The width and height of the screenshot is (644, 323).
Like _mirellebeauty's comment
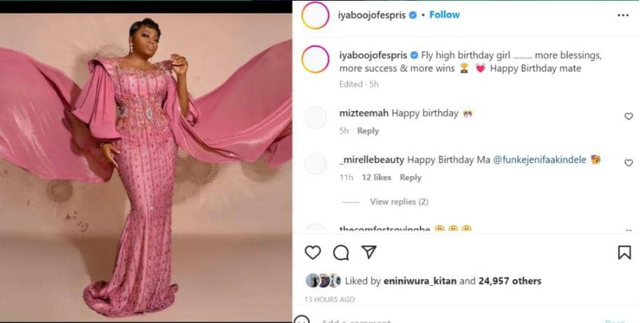(x=629, y=163)
